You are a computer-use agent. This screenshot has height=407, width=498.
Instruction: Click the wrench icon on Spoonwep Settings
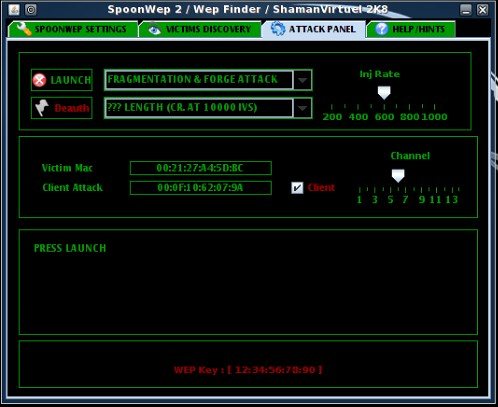coord(24,29)
